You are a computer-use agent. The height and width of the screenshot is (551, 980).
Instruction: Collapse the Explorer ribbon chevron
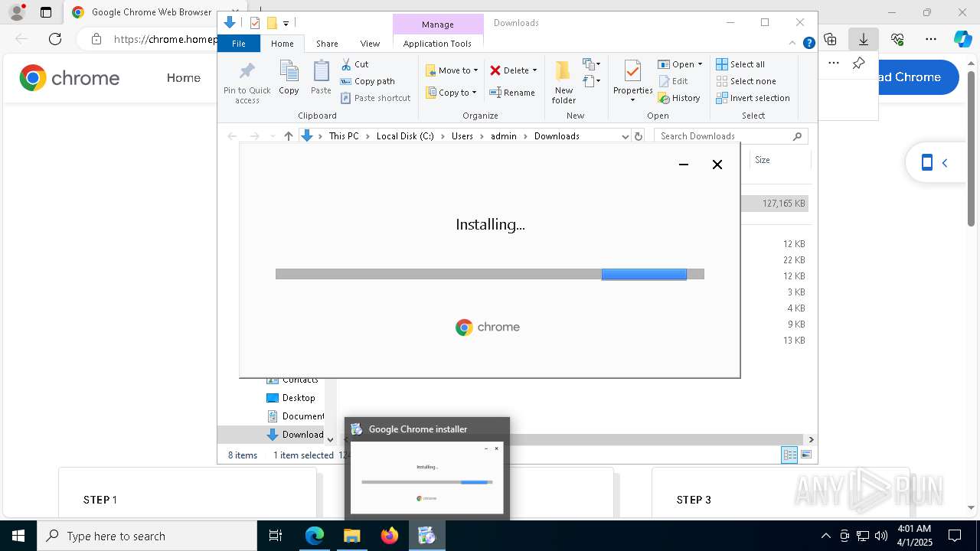[x=792, y=44]
